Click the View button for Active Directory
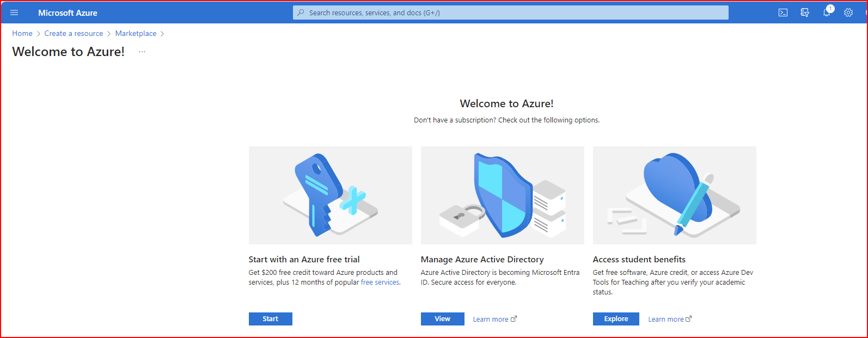The width and height of the screenshot is (868, 338). coord(443,319)
